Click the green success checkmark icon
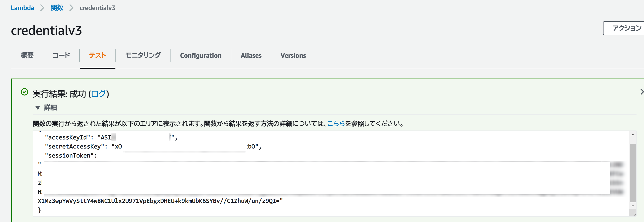Screen dimensions: 644x222 [24, 92]
